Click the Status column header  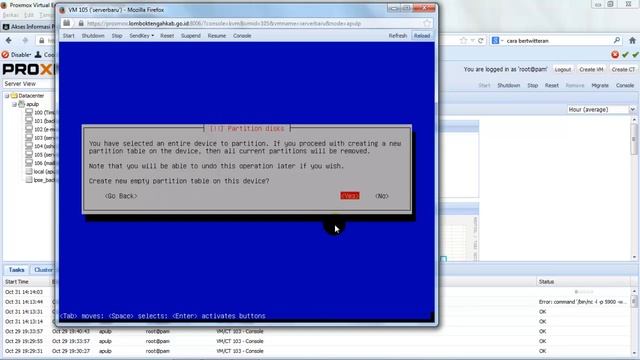(546, 282)
